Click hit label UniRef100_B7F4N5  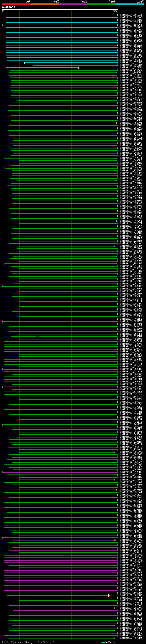tap(131, 63)
